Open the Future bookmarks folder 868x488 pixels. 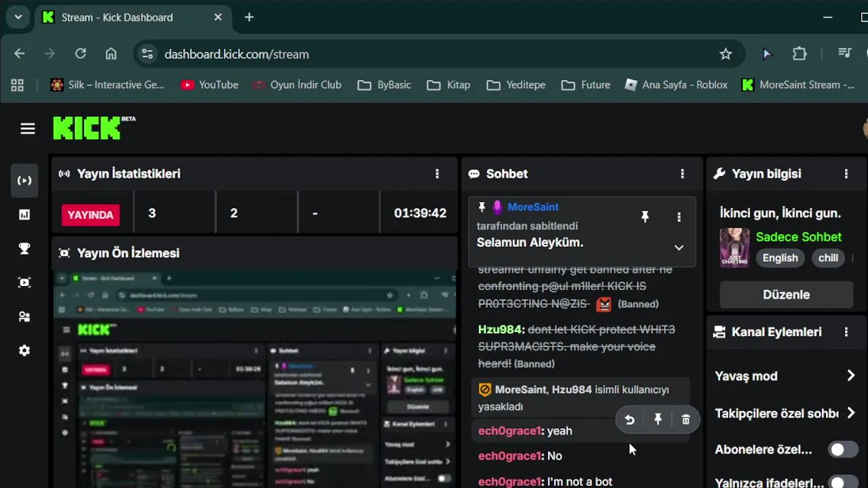tap(586, 85)
